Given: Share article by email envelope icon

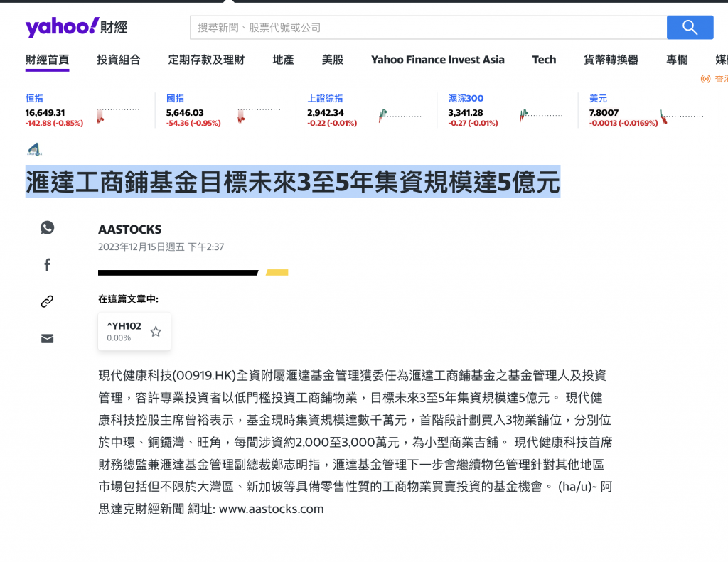Looking at the screenshot, I should 48,338.
